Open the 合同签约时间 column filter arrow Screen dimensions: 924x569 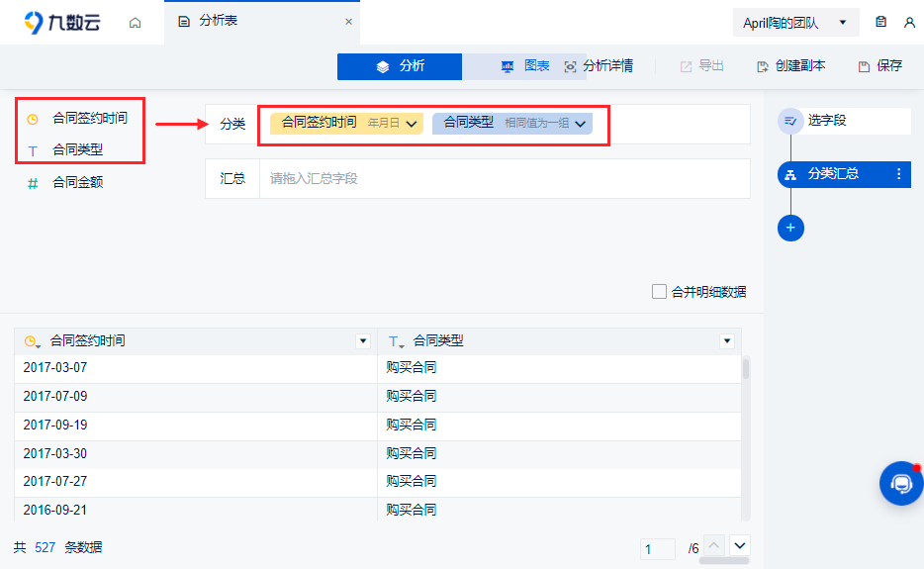[363, 340]
